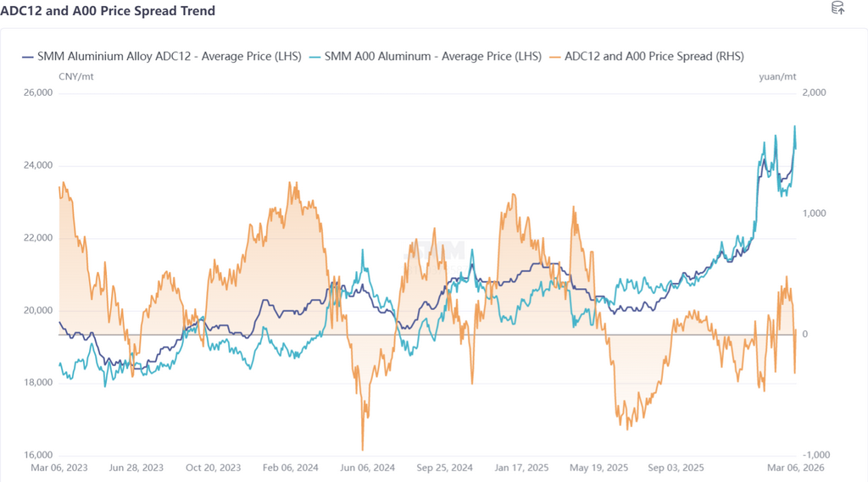The height and width of the screenshot is (482, 868).
Task: Click the Jan 17, 2025 date label
Action: [x=521, y=468]
